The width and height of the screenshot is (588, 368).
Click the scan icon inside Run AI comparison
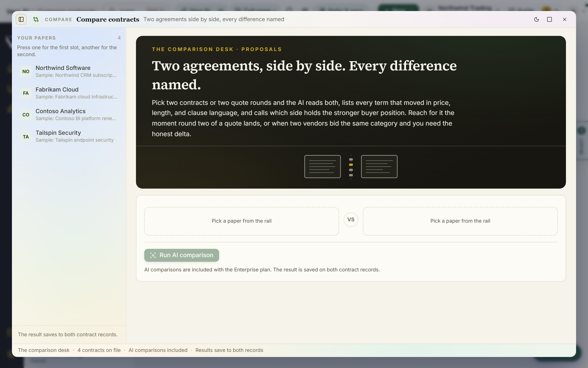pyautogui.click(x=153, y=255)
